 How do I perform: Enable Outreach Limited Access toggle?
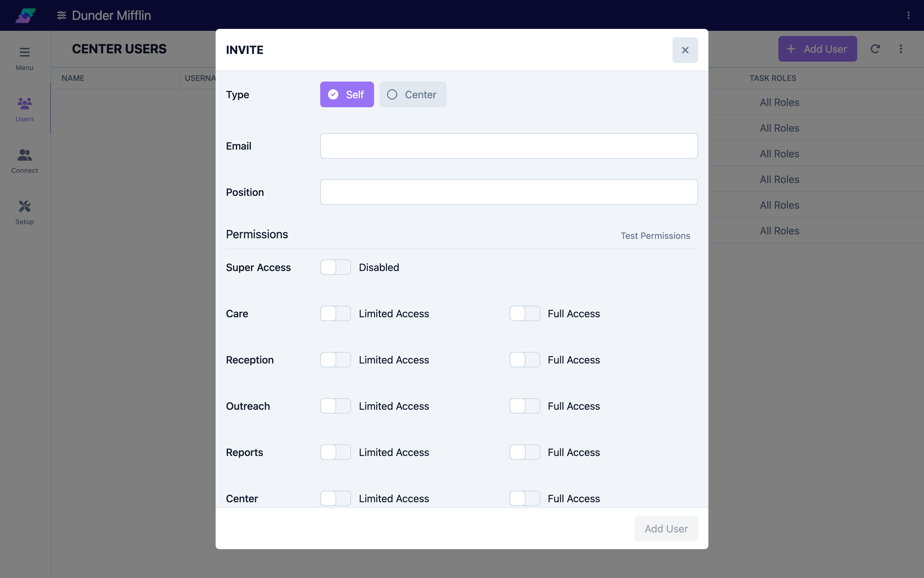[335, 406]
